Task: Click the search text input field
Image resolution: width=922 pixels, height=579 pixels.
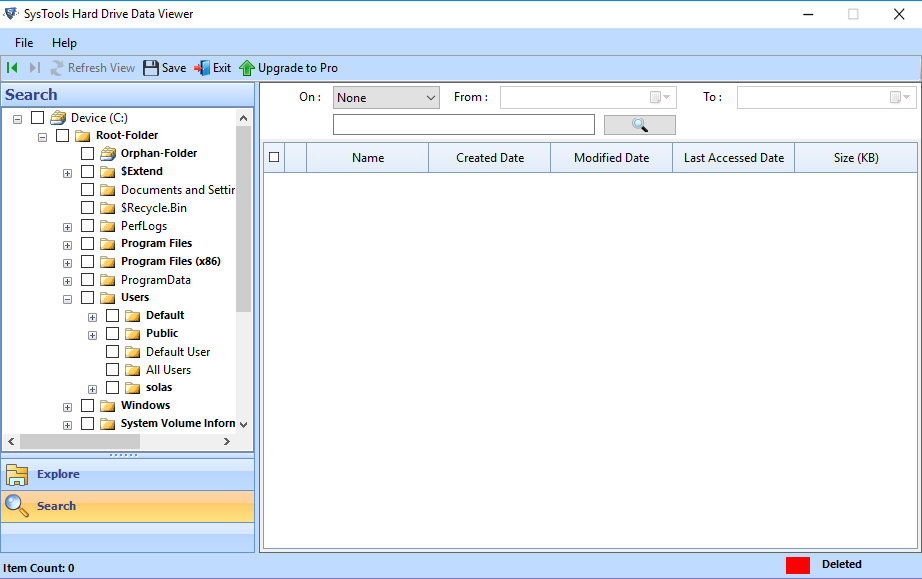Action: point(464,125)
